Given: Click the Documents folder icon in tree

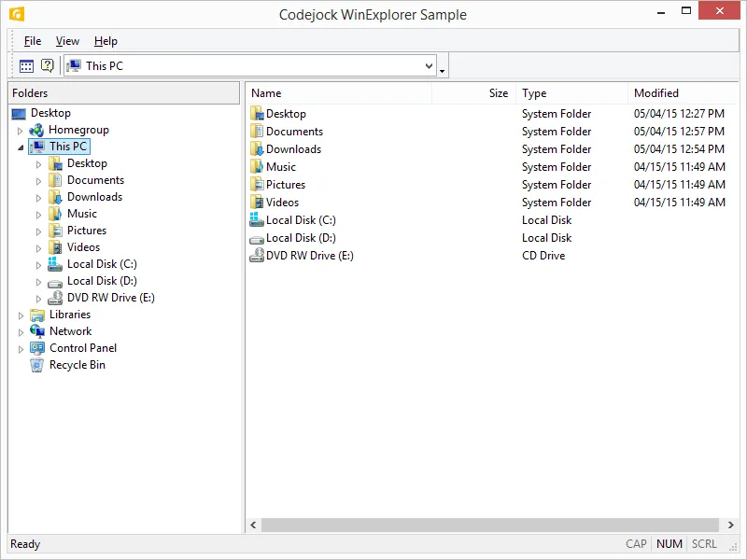Looking at the screenshot, I should [x=55, y=180].
